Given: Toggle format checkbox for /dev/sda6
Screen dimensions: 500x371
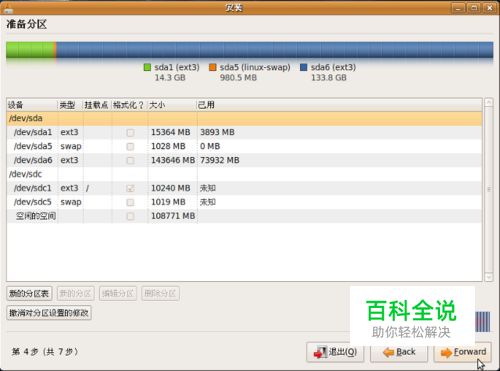Looking at the screenshot, I should point(130,160).
